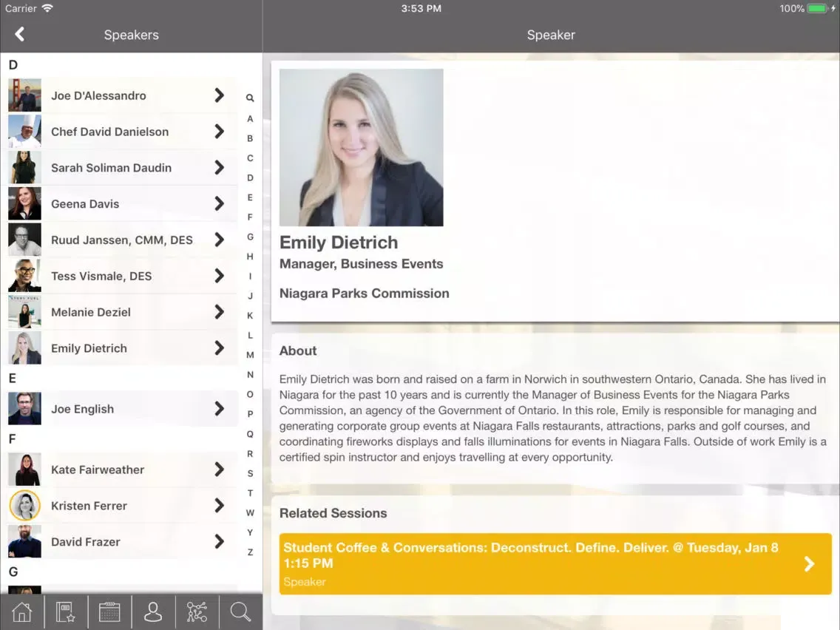Jump to letter W in index
The width and height of the screenshot is (840, 630).
(250, 512)
